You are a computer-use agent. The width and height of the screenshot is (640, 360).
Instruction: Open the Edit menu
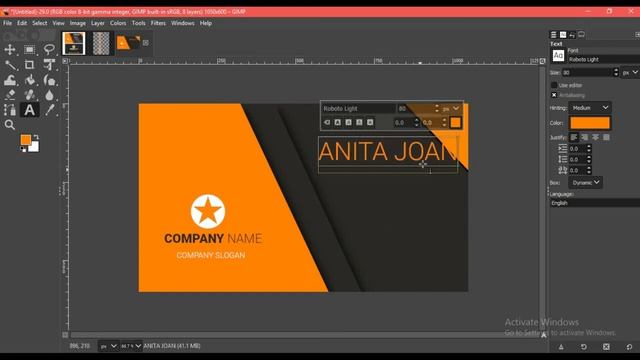coord(22,23)
